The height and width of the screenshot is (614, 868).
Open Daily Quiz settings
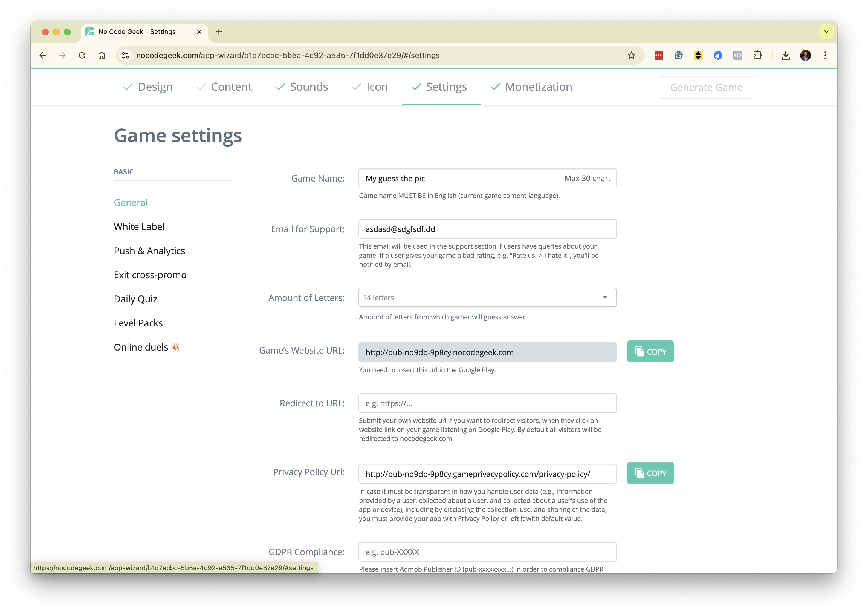(x=135, y=299)
